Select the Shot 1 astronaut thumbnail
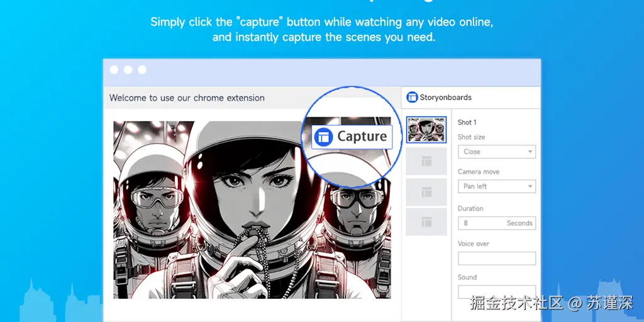 coord(426,130)
